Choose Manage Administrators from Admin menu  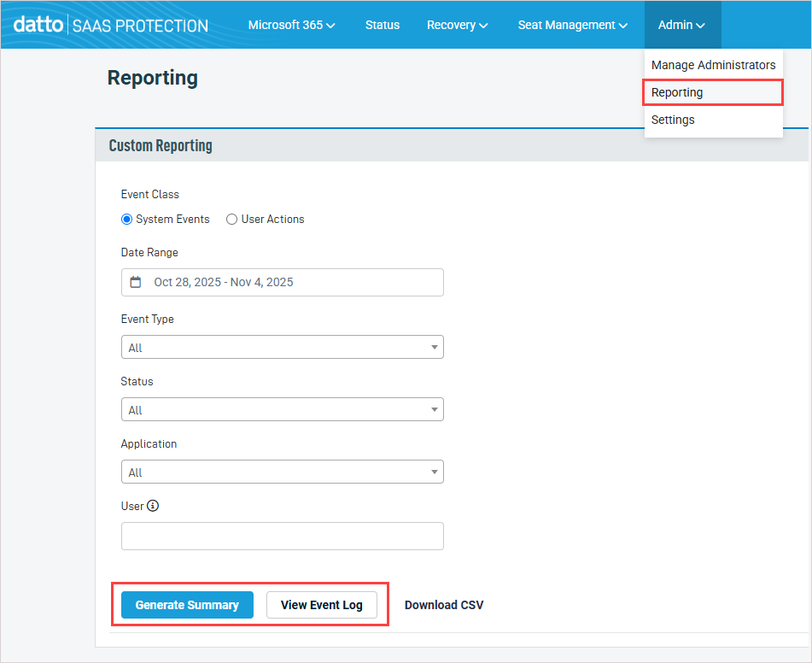(713, 65)
